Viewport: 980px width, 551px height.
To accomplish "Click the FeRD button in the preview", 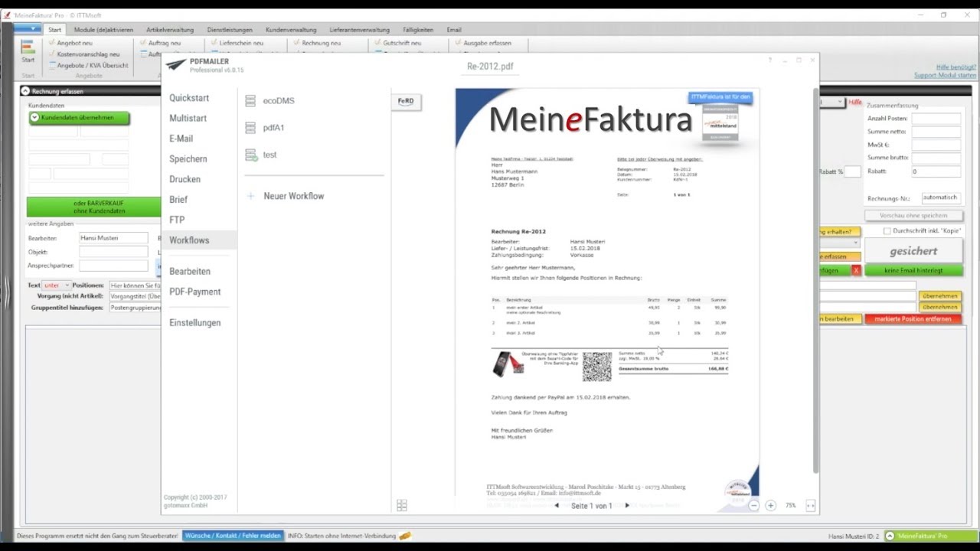I will [406, 101].
